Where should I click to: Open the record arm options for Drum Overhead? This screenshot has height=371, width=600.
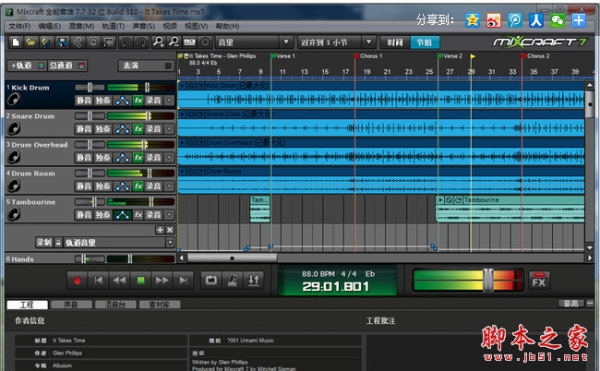[169, 158]
